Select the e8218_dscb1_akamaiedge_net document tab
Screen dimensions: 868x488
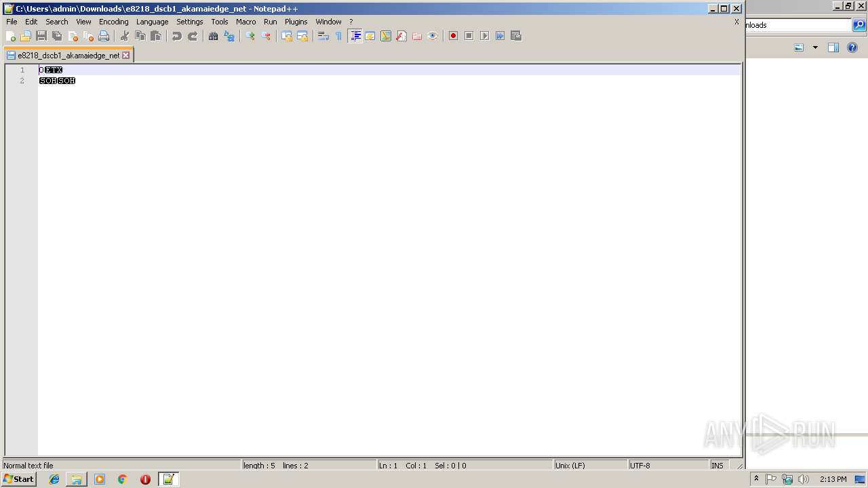[x=68, y=55]
